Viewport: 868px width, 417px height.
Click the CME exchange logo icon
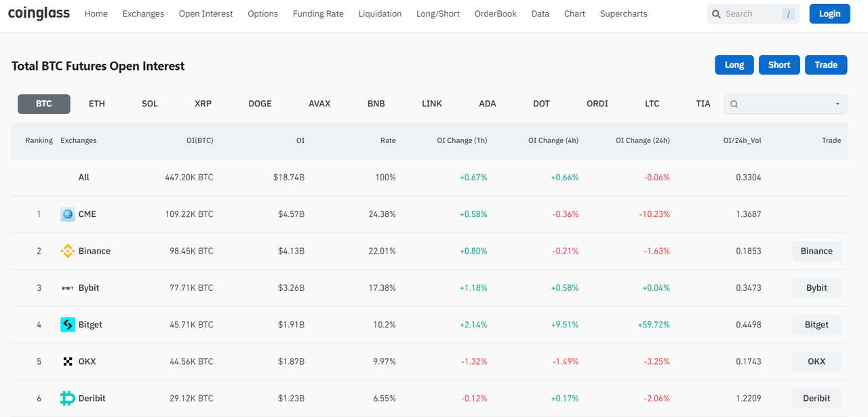pos(68,214)
